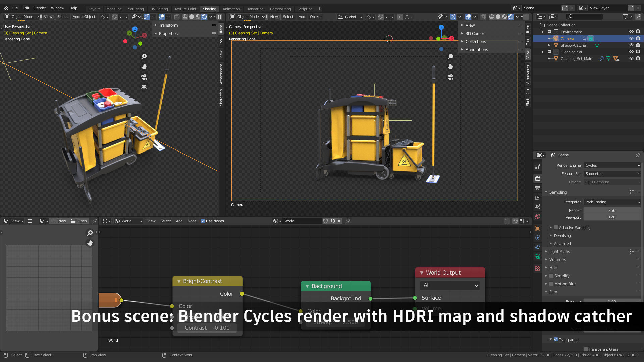Switch to Modeling workspace tab
Image resolution: width=644 pixels, height=362 pixels.
[114, 9]
